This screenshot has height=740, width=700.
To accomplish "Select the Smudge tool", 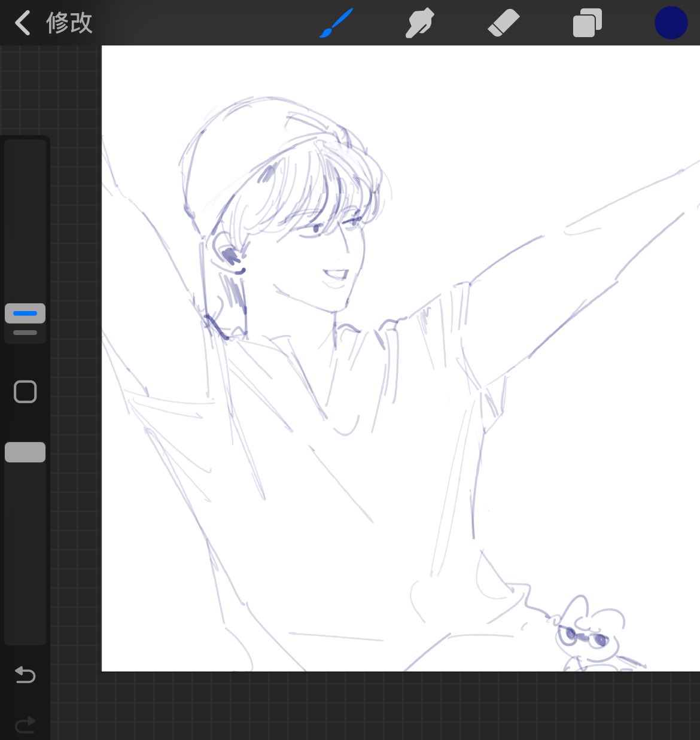I will tap(419, 23).
